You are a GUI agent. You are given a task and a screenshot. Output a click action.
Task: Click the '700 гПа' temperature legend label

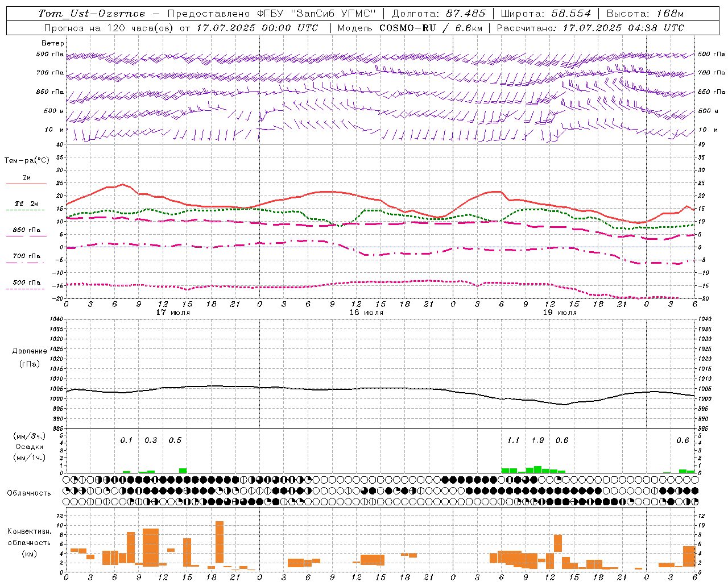(27, 256)
